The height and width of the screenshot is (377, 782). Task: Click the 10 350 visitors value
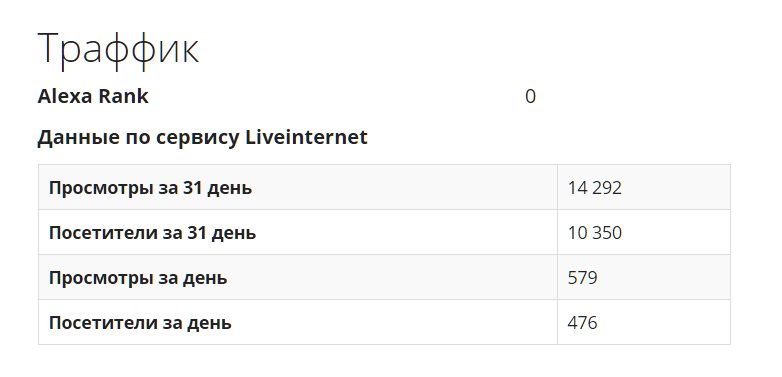pyautogui.click(x=594, y=233)
